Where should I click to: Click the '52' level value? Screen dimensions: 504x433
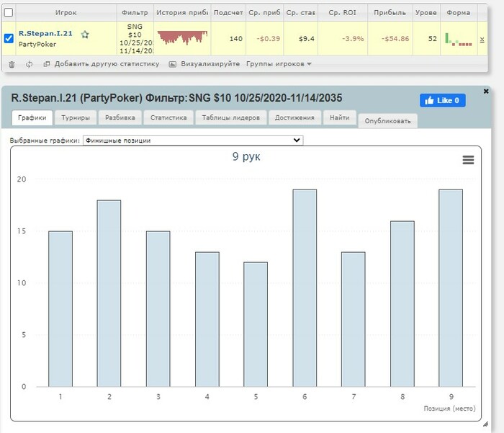coord(433,39)
